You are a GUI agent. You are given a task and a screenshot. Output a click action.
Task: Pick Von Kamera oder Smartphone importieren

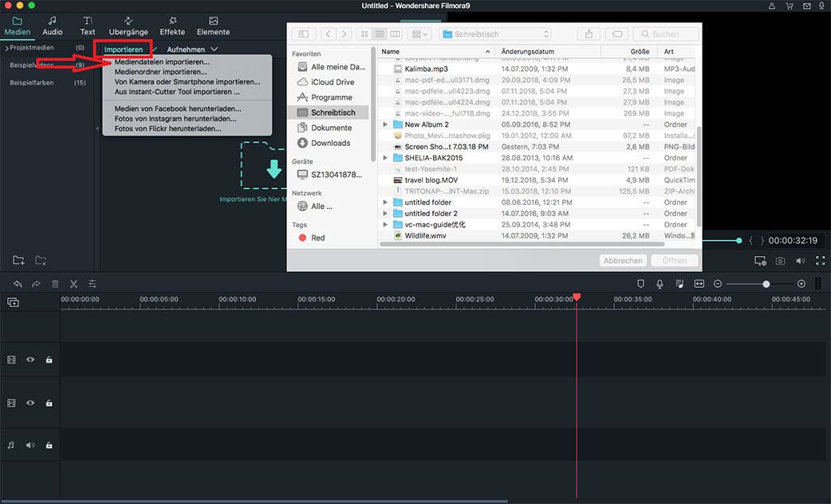(x=187, y=81)
